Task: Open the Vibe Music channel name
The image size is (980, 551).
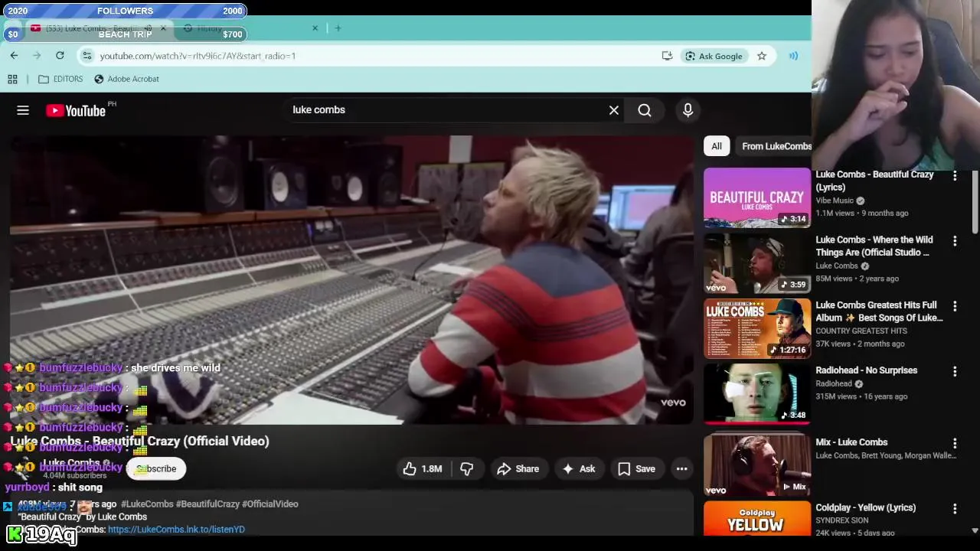Action: (x=835, y=201)
